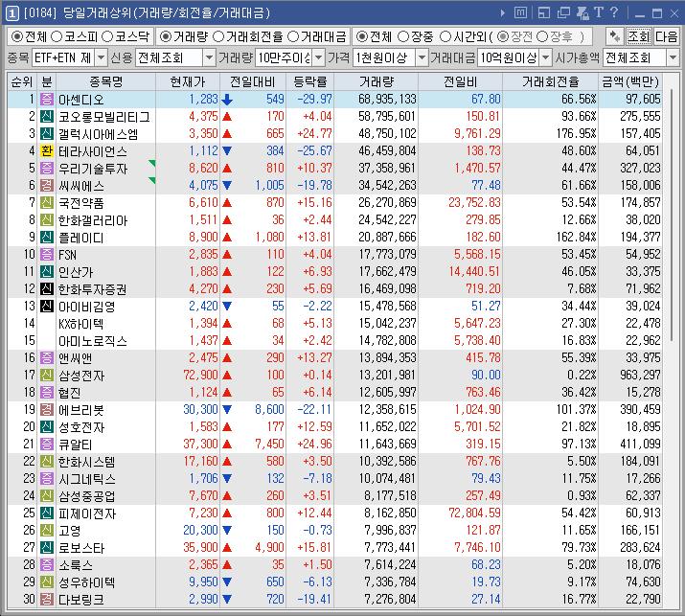
Task: Select the 장전 radio button
Action: [503, 36]
